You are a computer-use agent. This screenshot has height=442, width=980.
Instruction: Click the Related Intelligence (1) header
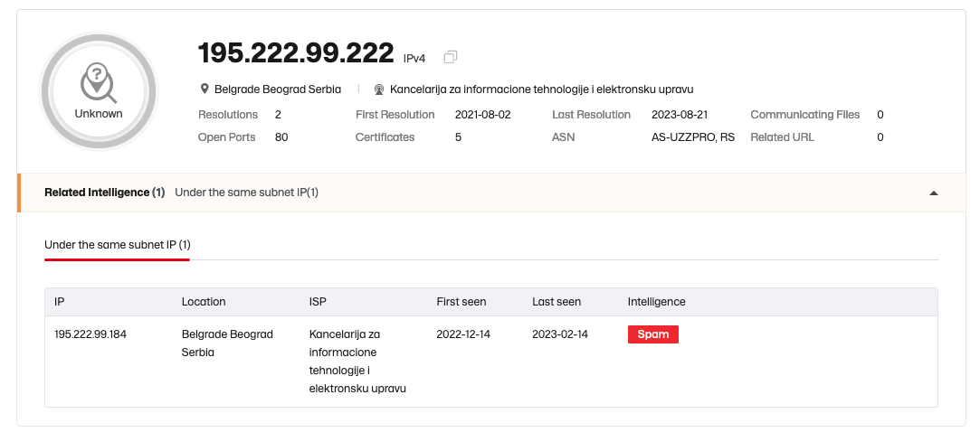[x=104, y=193]
